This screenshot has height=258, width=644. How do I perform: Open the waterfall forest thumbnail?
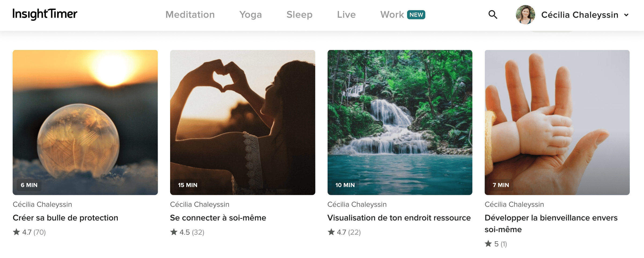tap(400, 122)
